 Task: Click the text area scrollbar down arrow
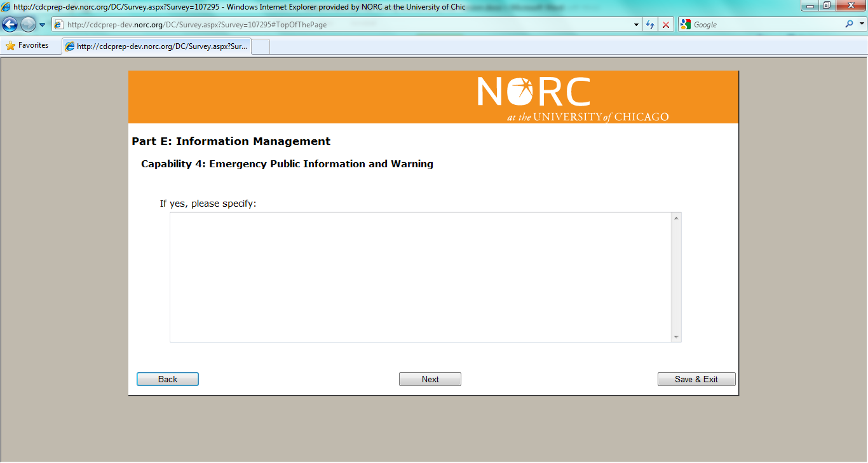[676, 337]
